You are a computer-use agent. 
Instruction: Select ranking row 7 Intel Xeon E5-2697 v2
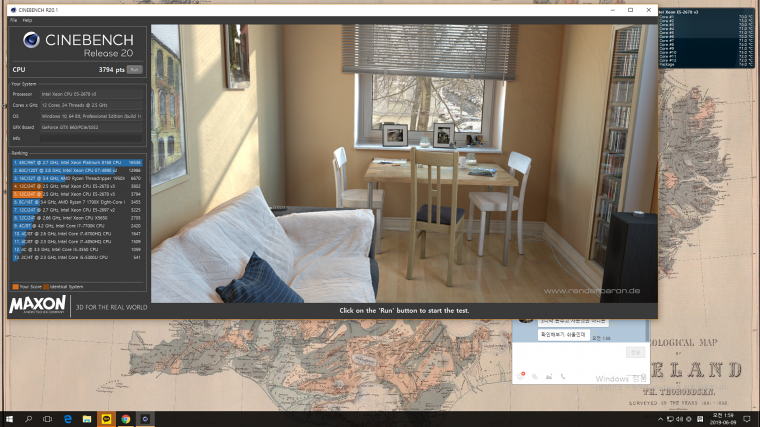(x=77, y=210)
